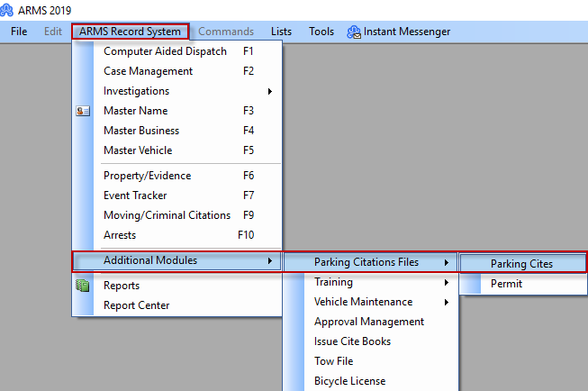Select Computer Aided Dispatch menu entry
The width and height of the screenshot is (588, 391).
[177, 51]
